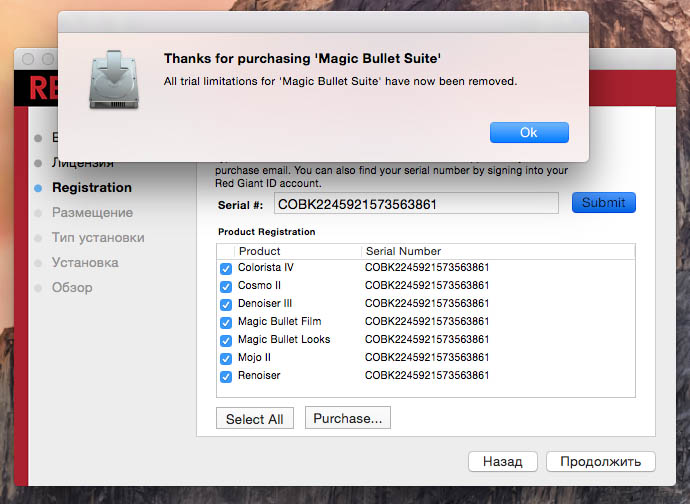Click the serial number in the Mojo II row
Image resolution: width=690 pixels, height=504 pixels.
coord(427,357)
